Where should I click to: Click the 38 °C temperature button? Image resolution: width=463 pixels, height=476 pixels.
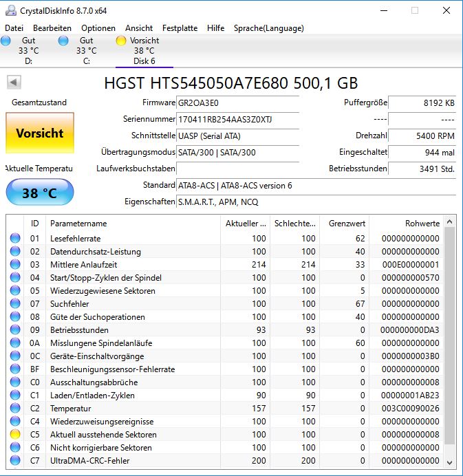(x=40, y=193)
